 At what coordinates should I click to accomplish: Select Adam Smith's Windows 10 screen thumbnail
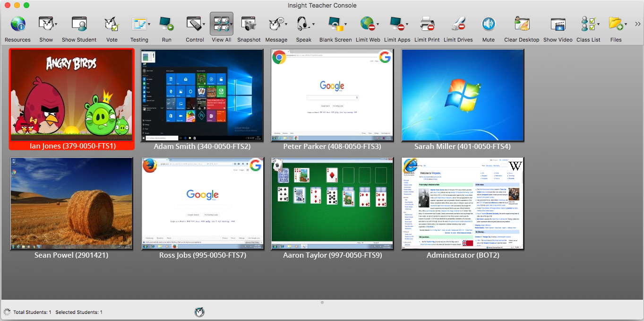coord(202,95)
